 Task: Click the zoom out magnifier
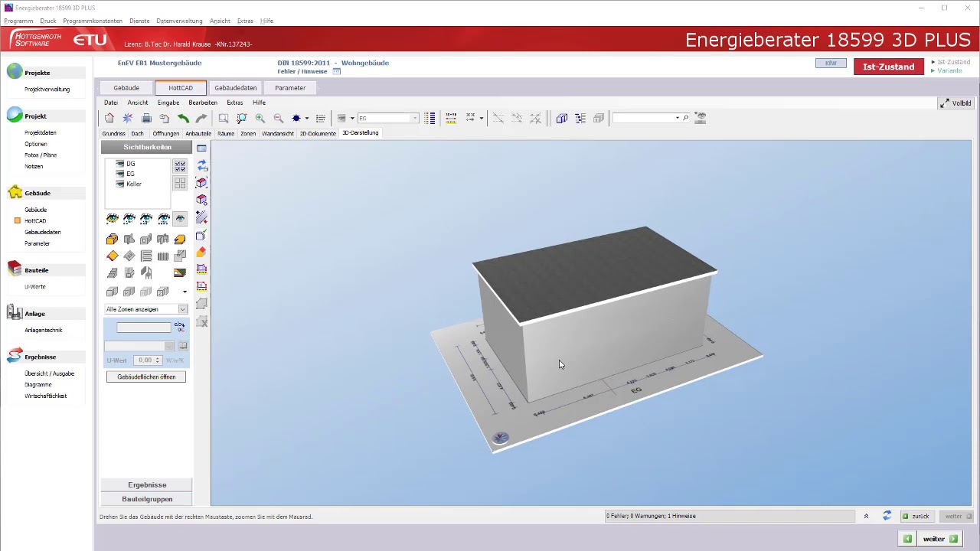279,118
